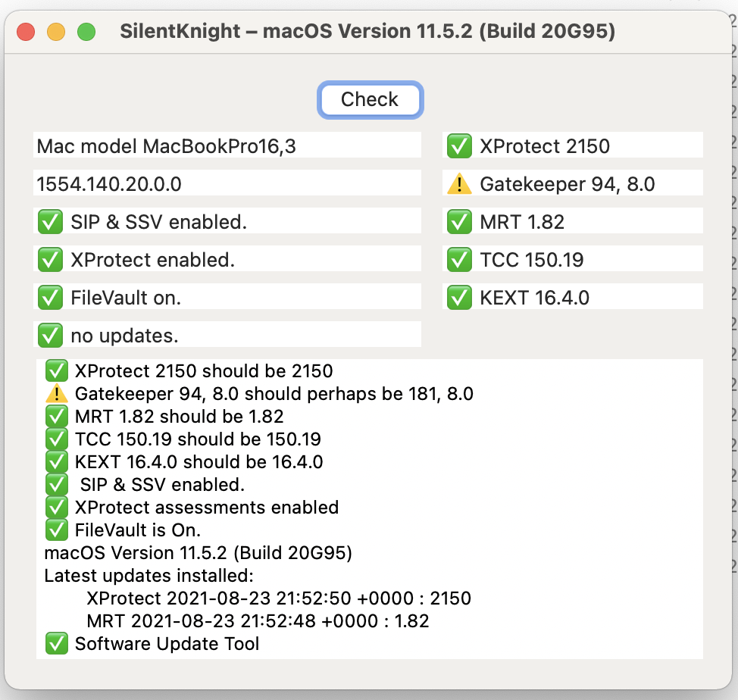Click the warning icon in the Gatekeeper log line
Screen dimensions: 738x700
57,394
